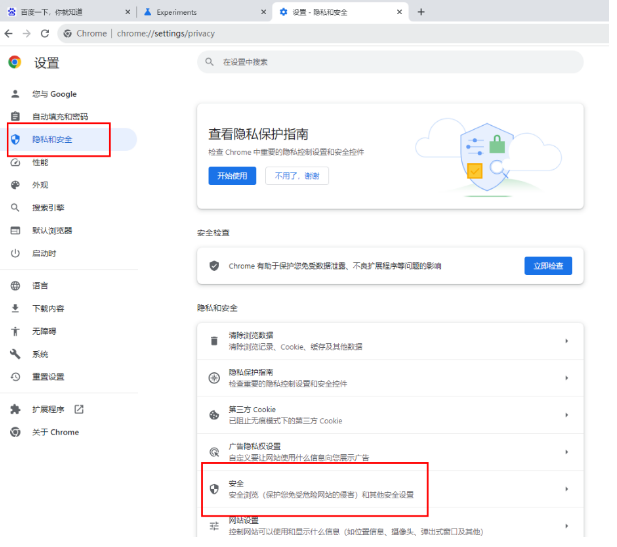Go back with the browser back arrow
Image resolution: width=617 pixels, height=547 pixels.
[9, 34]
